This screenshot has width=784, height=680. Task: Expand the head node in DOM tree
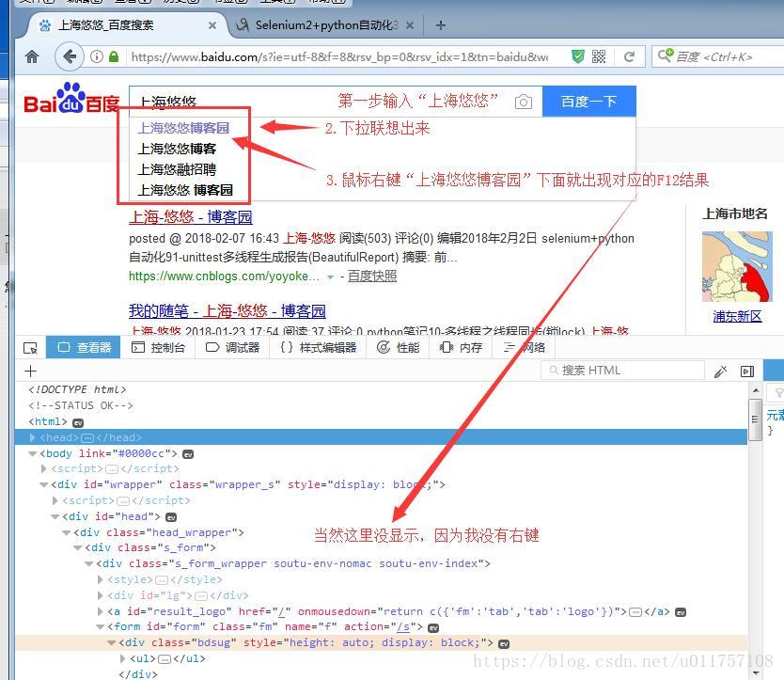pos(33,438)
